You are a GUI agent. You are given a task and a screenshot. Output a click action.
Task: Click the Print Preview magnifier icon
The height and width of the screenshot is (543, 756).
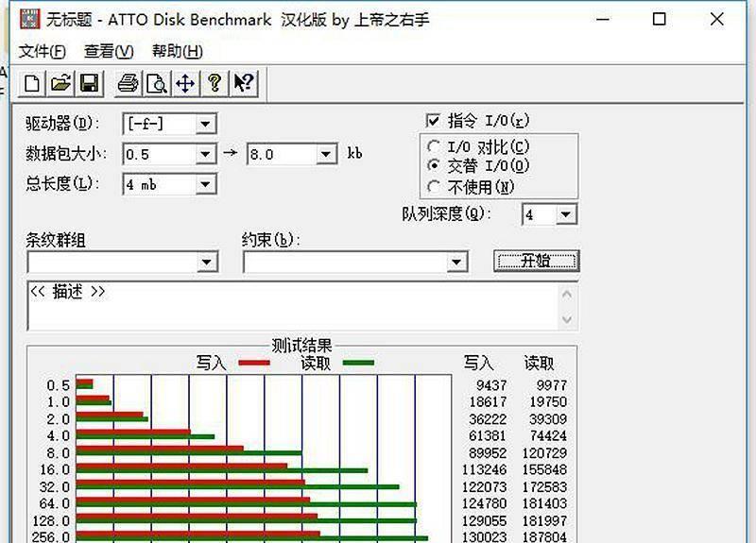pyautogui.click(x=157, y=83)
